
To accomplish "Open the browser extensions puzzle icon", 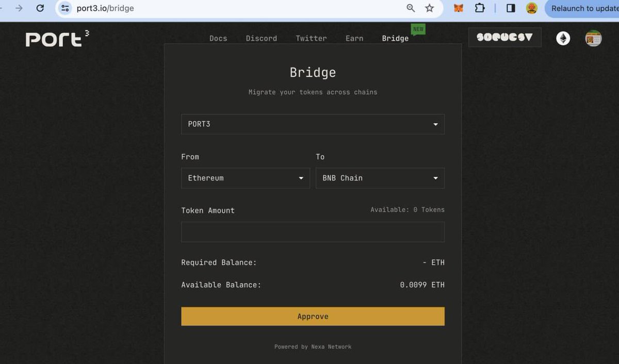I will click(x=480, y=8).
